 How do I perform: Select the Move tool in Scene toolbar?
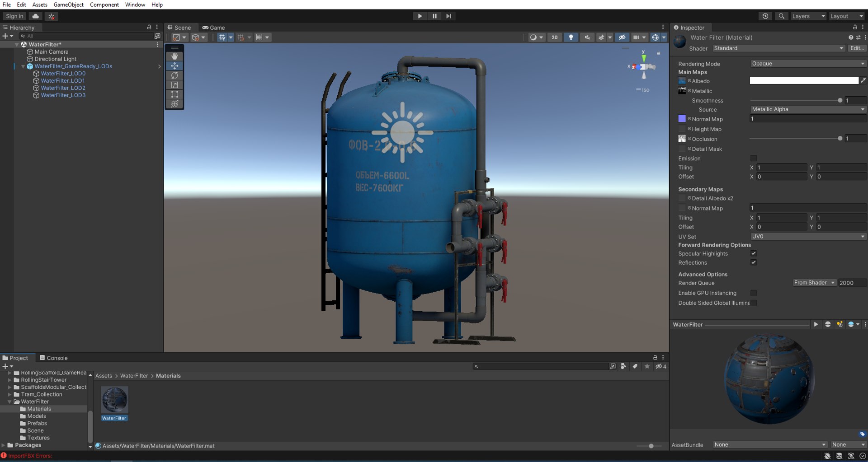[175, 65]
